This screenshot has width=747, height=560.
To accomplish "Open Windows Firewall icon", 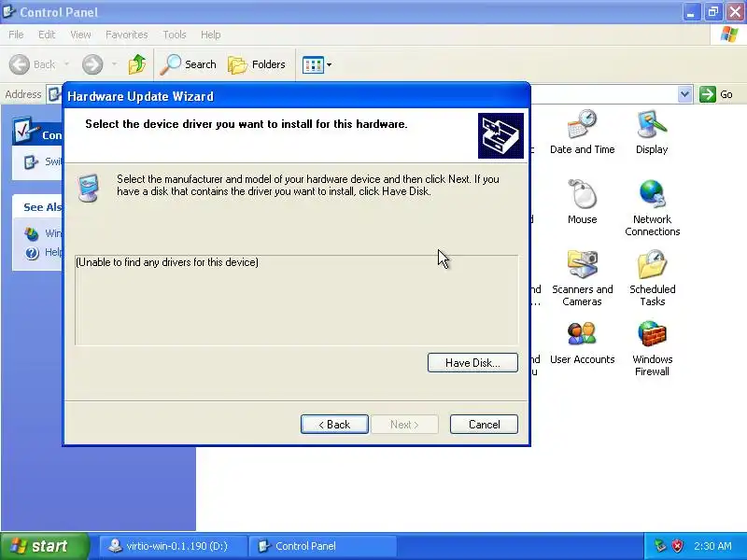I will (x=652, y=347).
